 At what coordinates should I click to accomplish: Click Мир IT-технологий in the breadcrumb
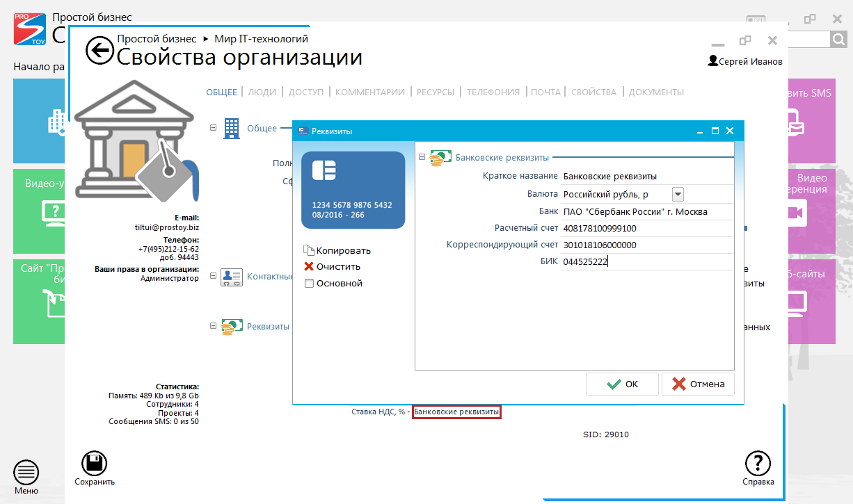(261, 39)
